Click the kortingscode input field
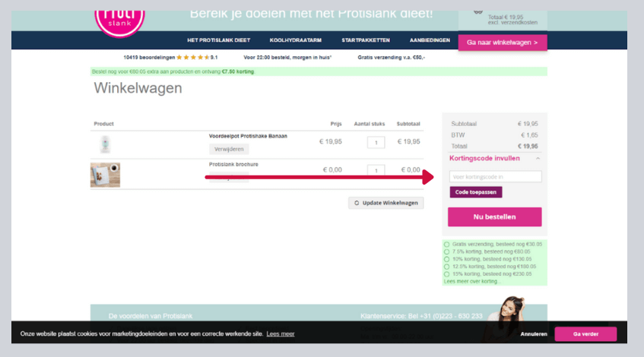644x357 pixels. [x=494, y=176]
